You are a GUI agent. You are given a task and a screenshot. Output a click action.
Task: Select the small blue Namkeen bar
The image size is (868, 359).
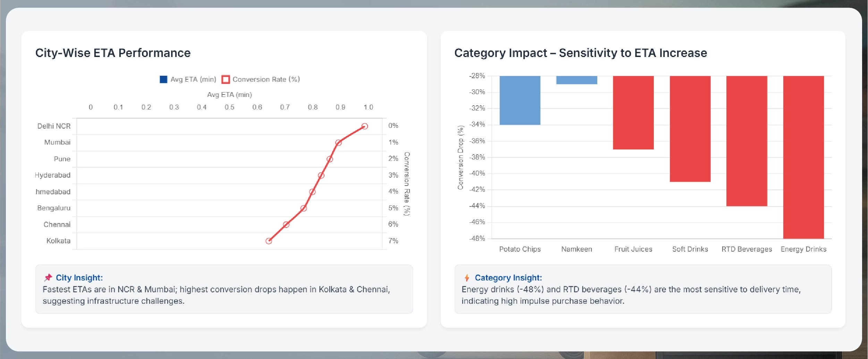(x=576, y=80)
